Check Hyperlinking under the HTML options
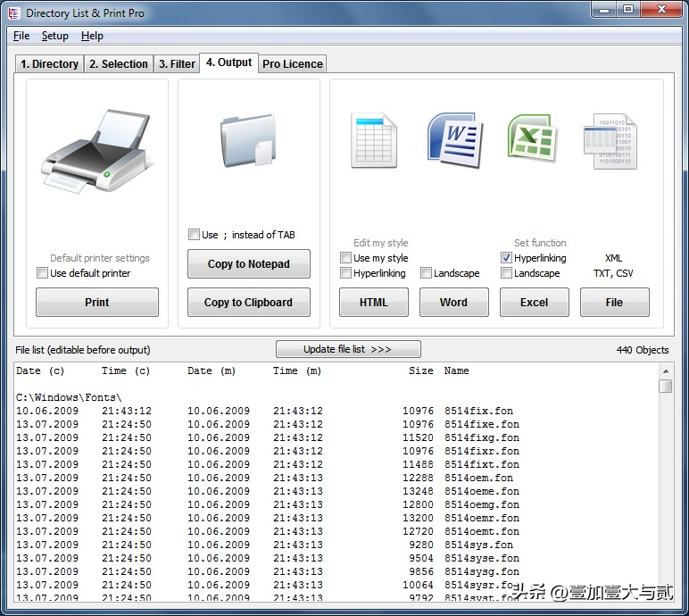 [345, 273]
